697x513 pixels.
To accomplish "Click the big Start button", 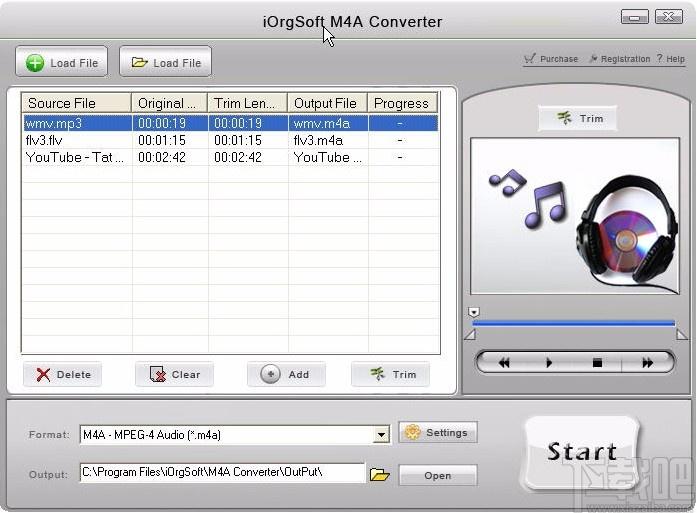I will [581, 452].
